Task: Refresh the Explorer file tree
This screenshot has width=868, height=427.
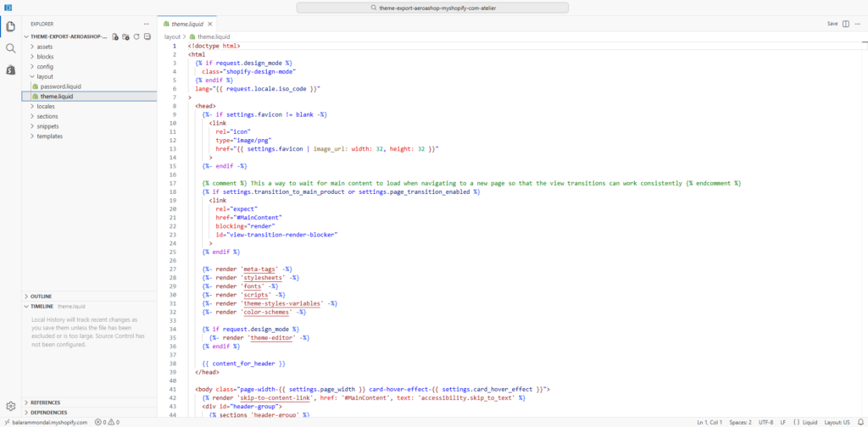Action: [136, 36]
